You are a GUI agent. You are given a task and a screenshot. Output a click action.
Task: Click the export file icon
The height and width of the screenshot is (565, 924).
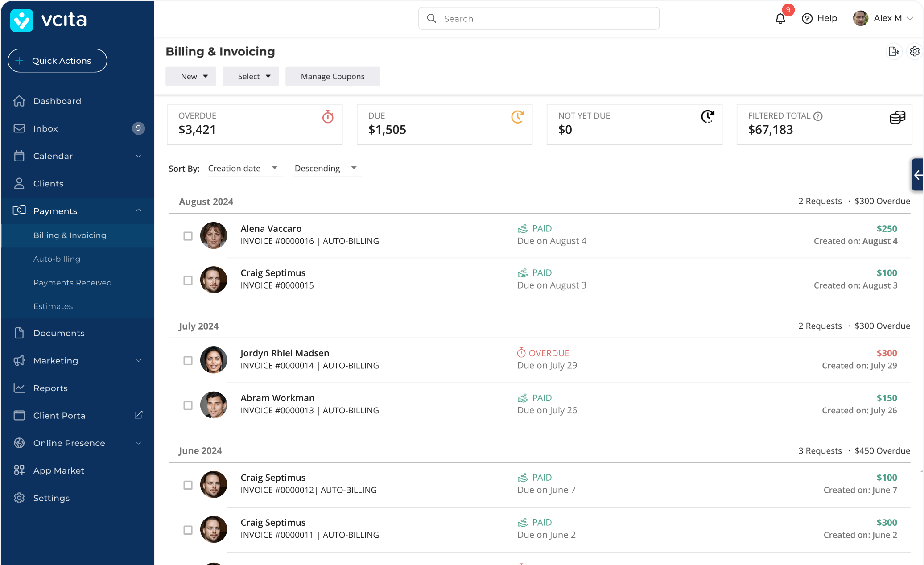coord(894,52)
